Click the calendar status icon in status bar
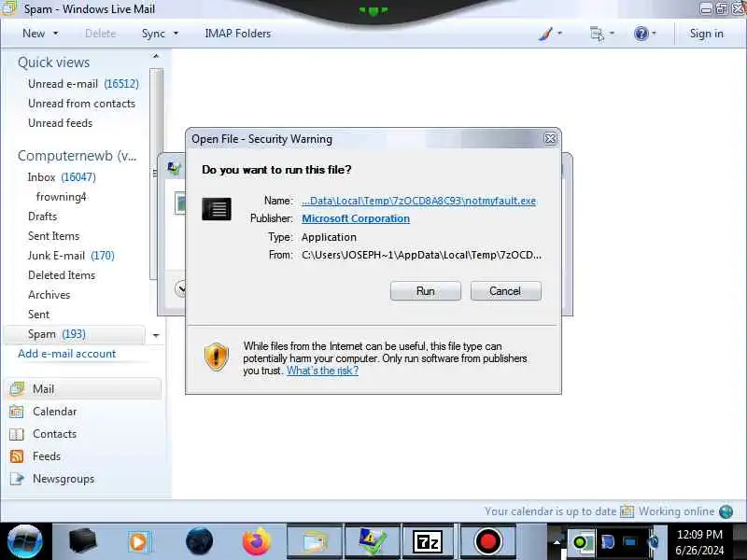Viewport: 747px width, 560px height. click(627, 511)
